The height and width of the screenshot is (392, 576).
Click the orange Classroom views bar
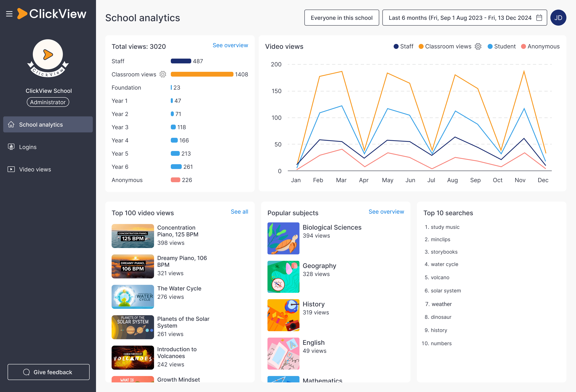pyautogui.click(x=202, y=74)
